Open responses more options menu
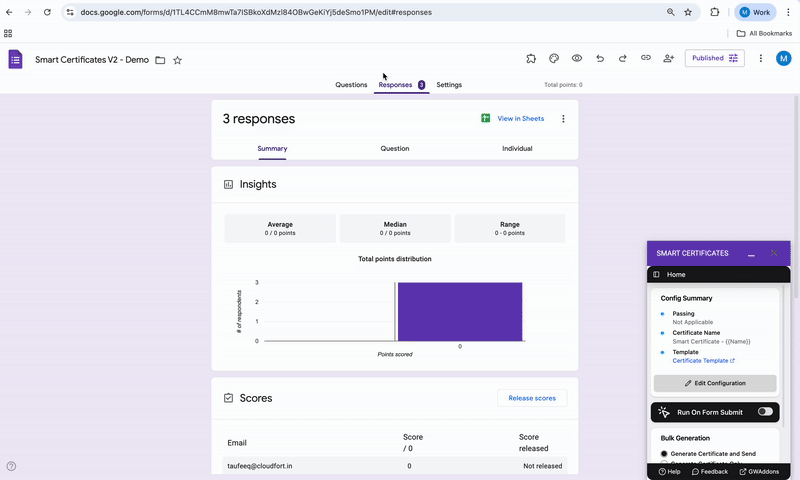 (563, 119)
